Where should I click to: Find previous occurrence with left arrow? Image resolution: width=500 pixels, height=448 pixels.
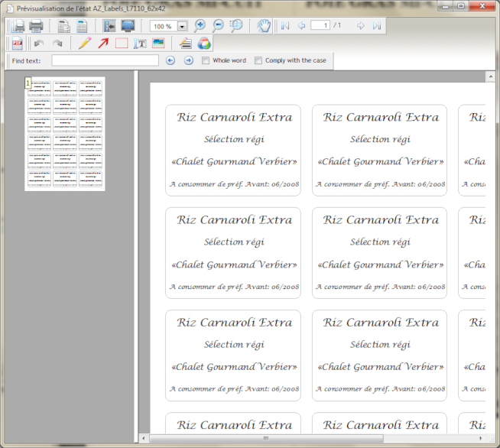[170, 60]
